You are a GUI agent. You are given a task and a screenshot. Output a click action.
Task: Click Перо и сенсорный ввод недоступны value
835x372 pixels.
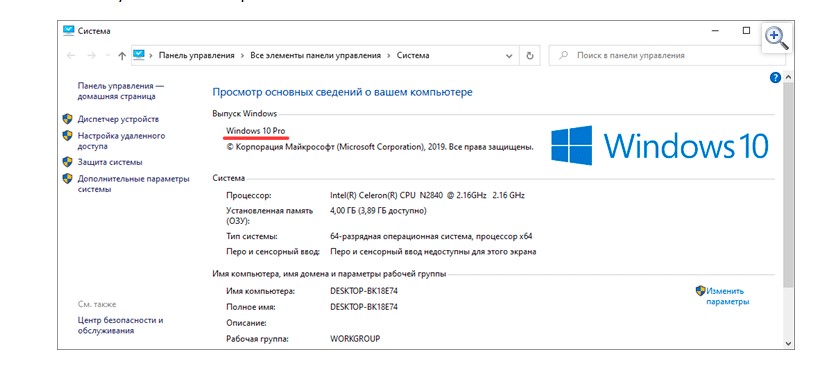(433, 252)
